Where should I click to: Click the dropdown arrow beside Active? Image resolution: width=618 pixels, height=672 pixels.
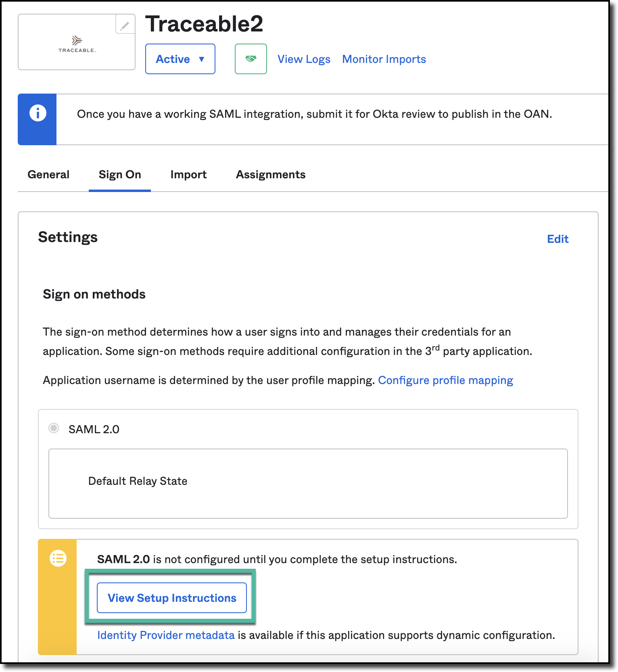pos(202,59)
